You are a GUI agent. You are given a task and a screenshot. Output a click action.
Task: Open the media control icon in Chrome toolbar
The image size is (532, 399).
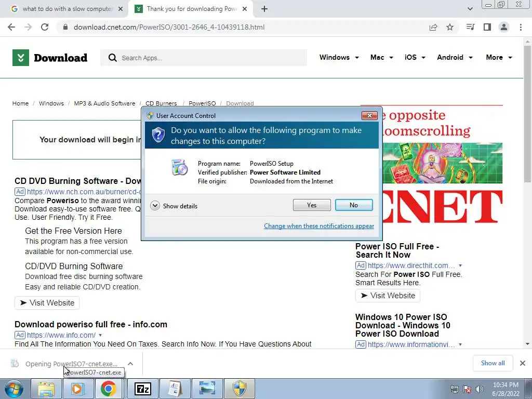click(470, 27)
